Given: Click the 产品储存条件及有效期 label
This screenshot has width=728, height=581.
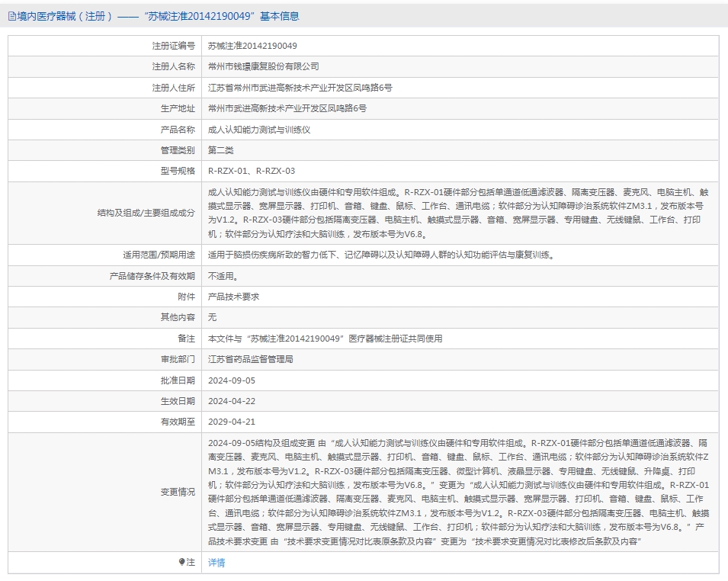Looking at the screenshot, I should [x=152, y=276].
